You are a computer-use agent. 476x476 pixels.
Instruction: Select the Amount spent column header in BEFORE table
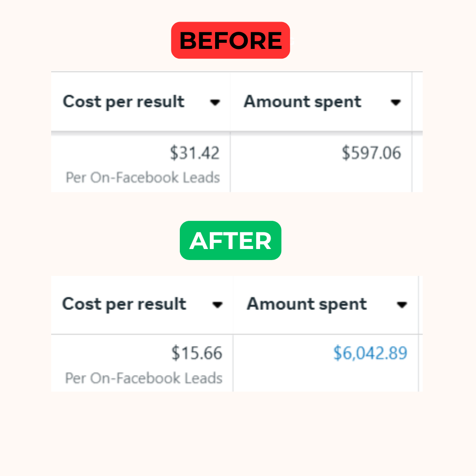pyautogui.click(x=302, y=102)
